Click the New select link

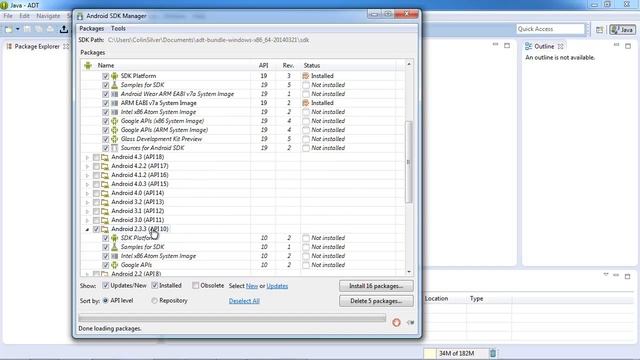pos(252,286)
